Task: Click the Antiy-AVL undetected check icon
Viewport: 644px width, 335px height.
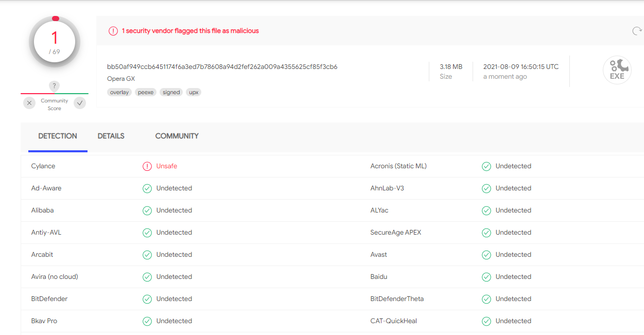Action: tap(147, 233)
